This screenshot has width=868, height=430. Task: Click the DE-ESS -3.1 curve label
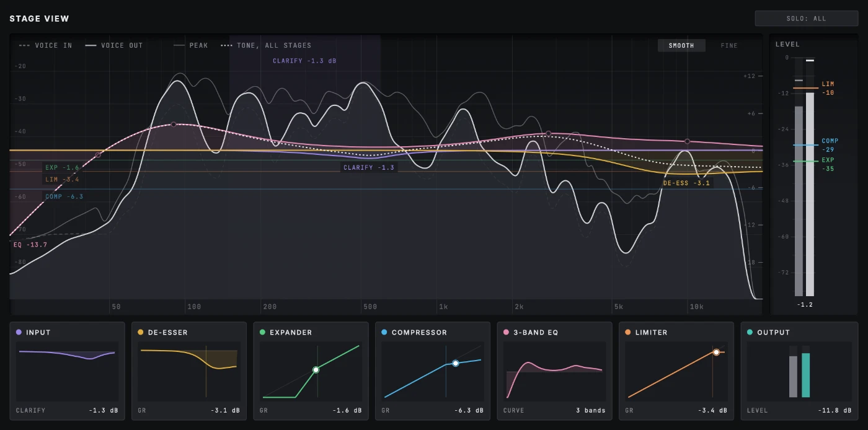coord(686,183)
